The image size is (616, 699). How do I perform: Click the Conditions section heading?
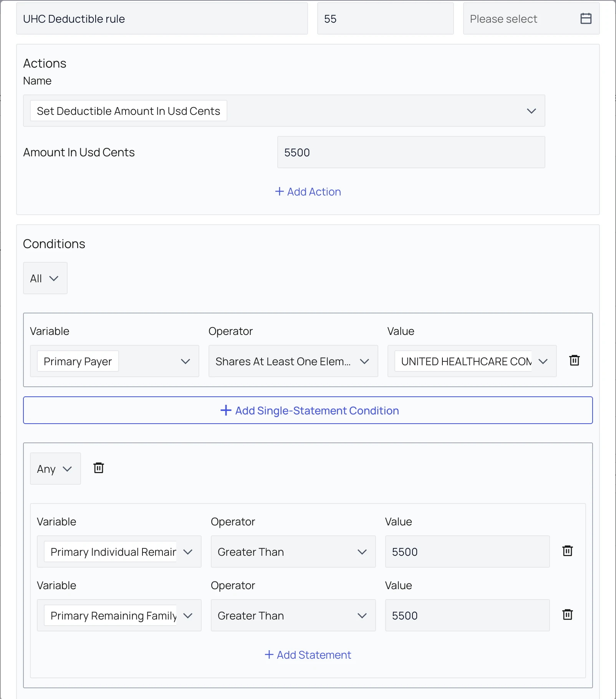click(54, 244)
